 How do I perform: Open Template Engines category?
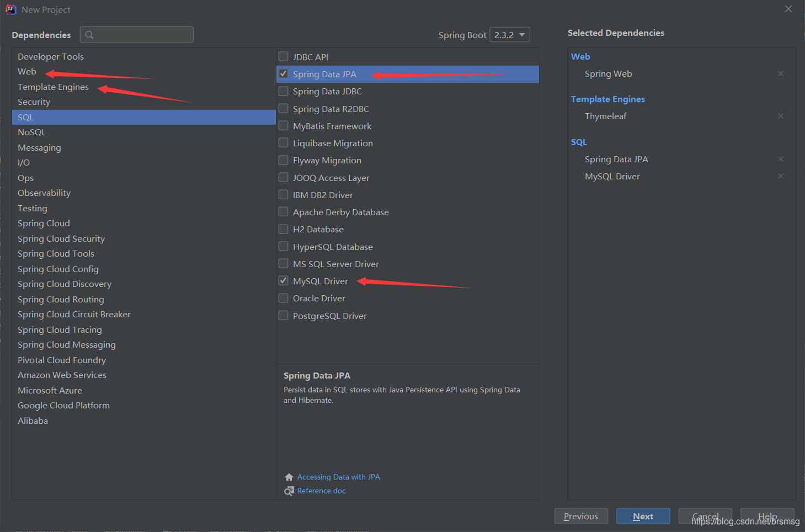(x=144, y=87)
